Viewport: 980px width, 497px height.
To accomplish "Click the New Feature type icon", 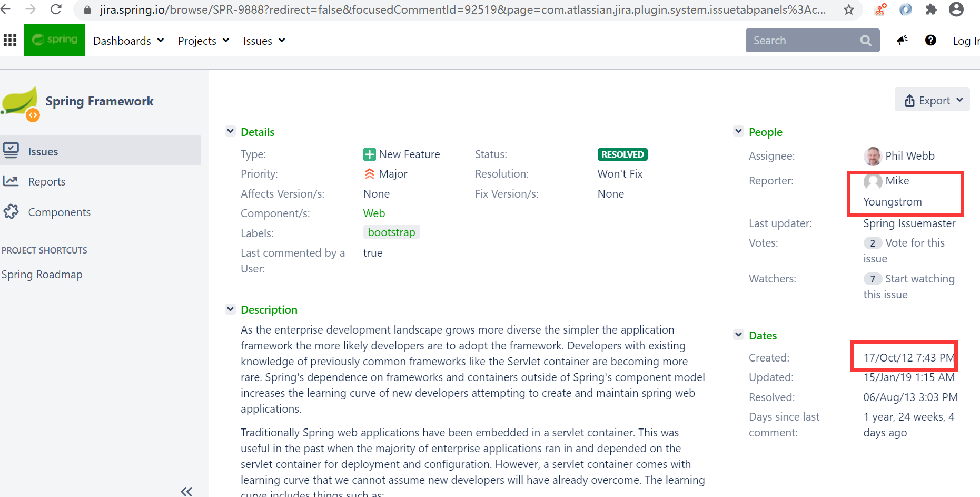I will click(x=369, y=154).
